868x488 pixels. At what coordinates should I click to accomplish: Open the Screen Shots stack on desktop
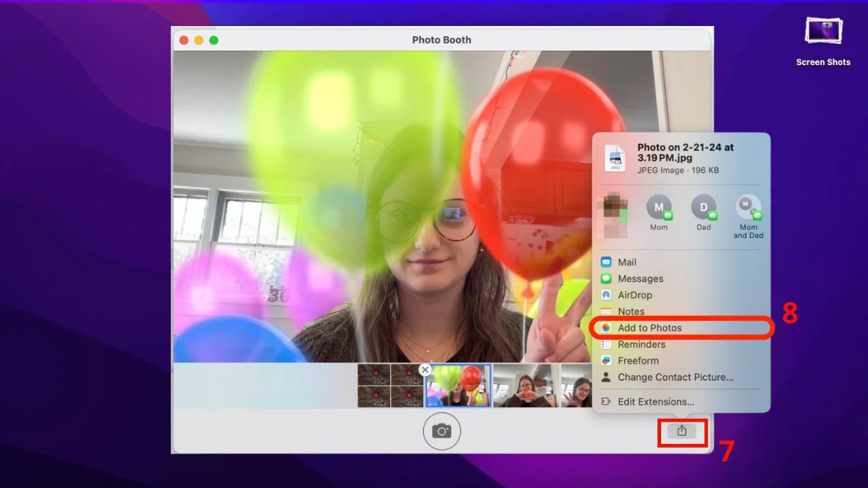click(823, 41)
